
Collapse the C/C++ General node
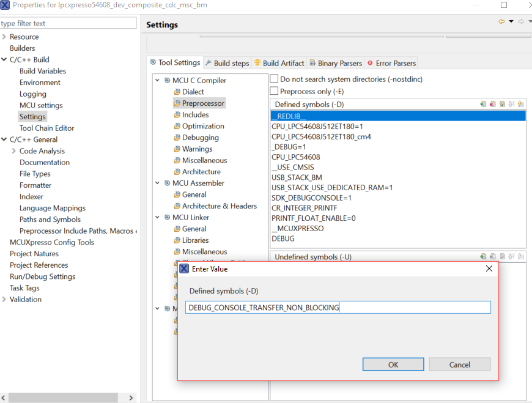click(x=4, y=139)
